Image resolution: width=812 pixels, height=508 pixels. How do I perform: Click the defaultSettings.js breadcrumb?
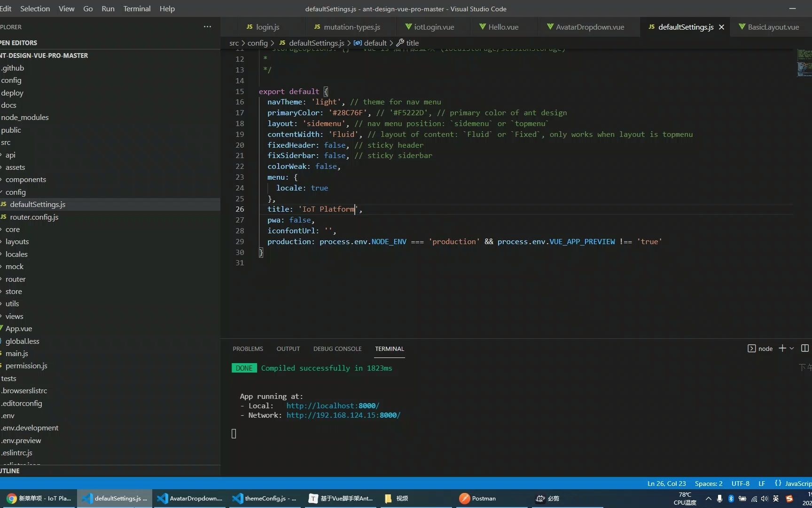(312, 43)
